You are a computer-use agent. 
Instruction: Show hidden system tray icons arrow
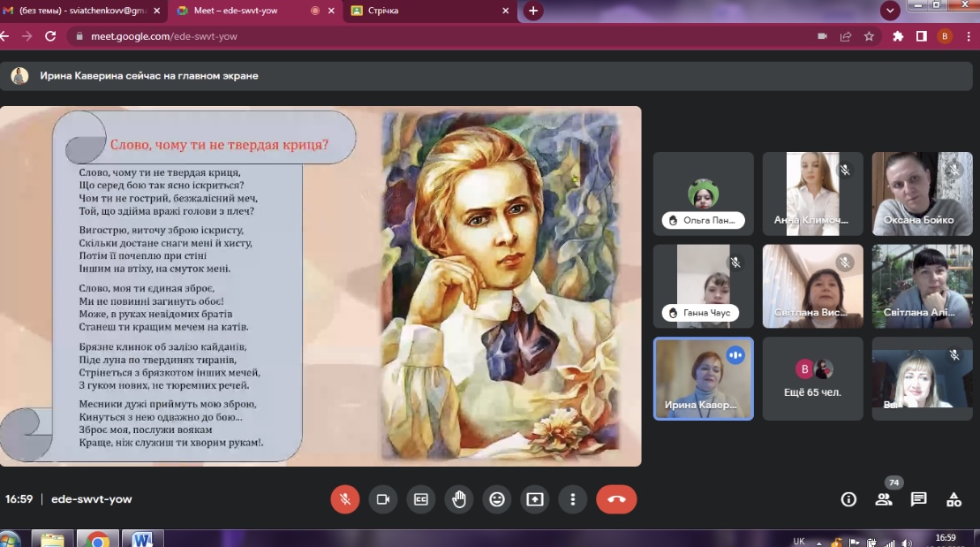[818, 543]
